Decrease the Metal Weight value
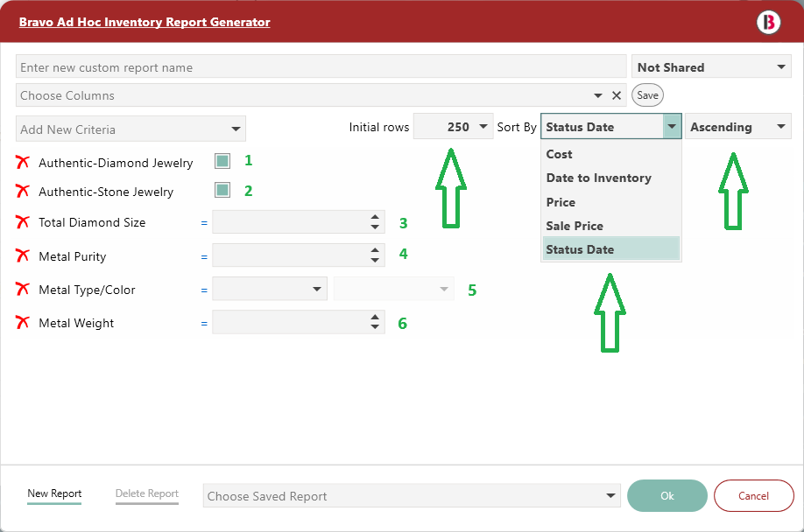The image size is (804, 532). point(375,326)
